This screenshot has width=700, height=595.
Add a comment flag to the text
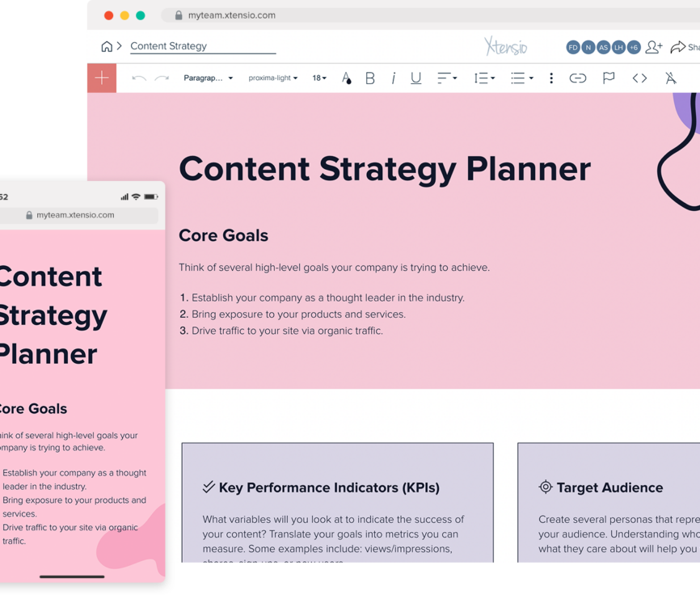coord(609,78)
